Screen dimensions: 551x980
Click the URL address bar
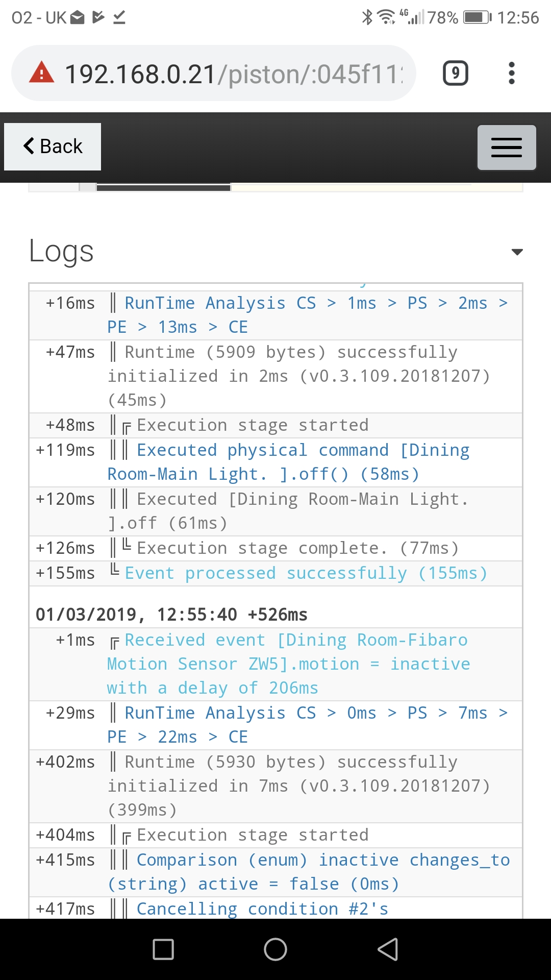(x=235, y=73)
